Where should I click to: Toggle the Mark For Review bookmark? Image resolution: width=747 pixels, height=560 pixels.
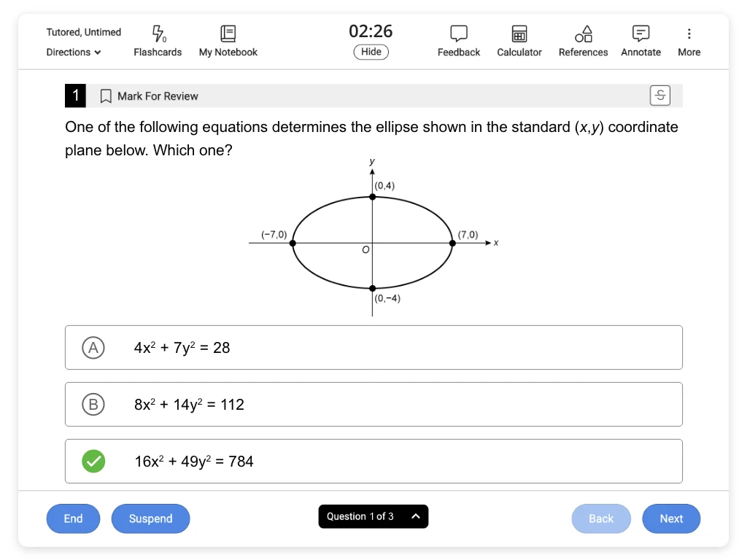tap(106, 96)
